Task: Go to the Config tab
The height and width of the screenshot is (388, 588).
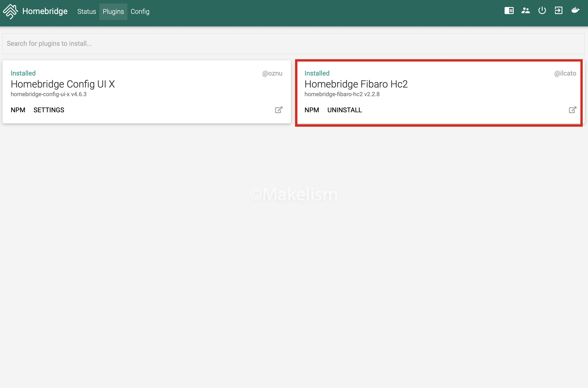Action: [140, 12]
